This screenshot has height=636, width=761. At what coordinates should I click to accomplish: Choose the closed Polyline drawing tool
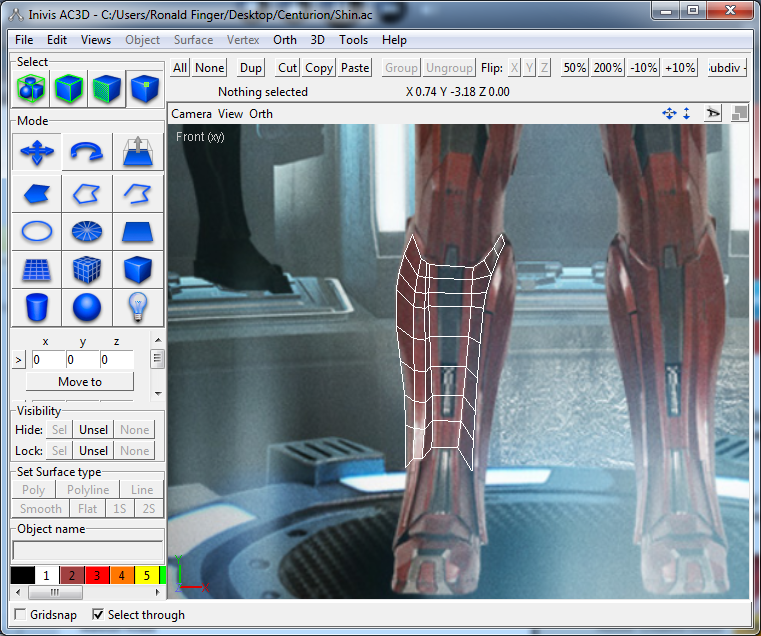coord(87,194)
